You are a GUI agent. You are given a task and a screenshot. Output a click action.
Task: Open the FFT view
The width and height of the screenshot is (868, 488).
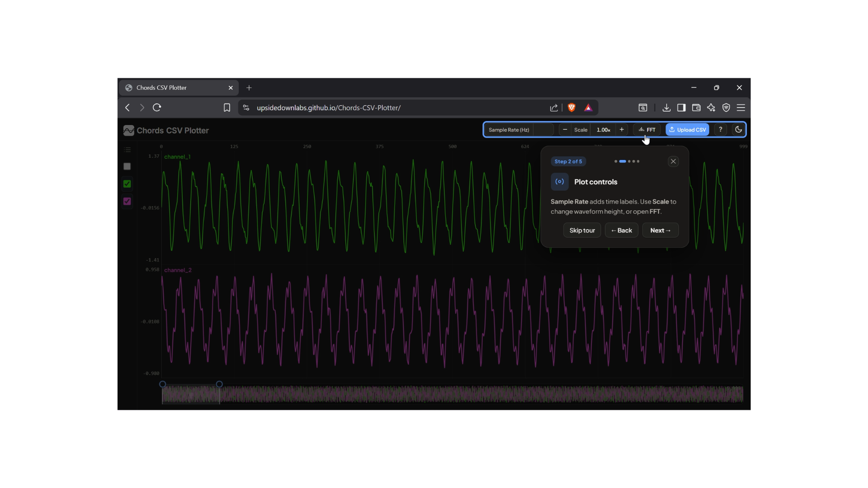click(x=647, y=130)
